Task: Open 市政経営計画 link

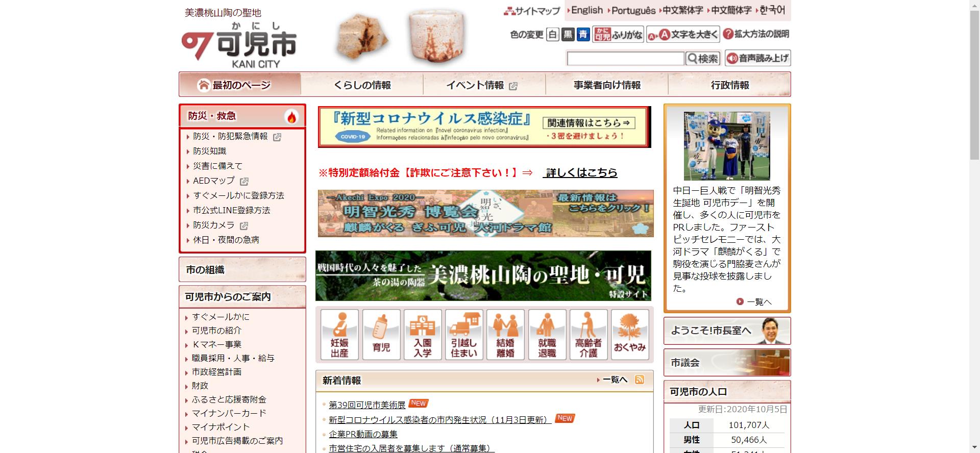Action: [x=216, y=372]
